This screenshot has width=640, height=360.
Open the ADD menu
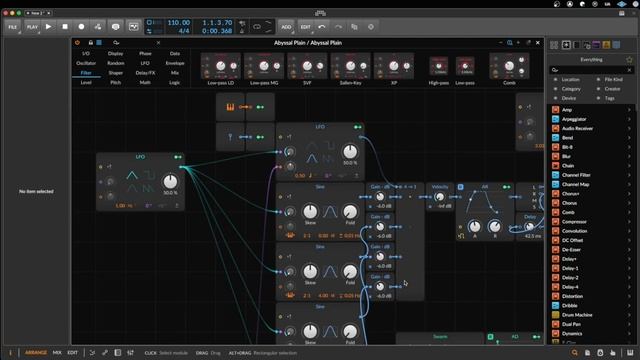pyautogui.click(x=286, y=27)
